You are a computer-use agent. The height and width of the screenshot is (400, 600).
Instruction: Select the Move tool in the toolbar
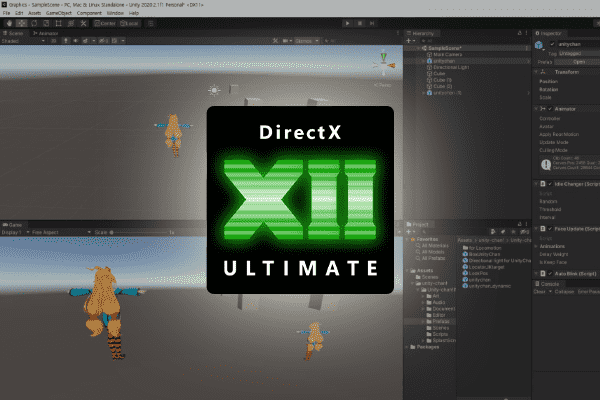click(x=22, y=23)
